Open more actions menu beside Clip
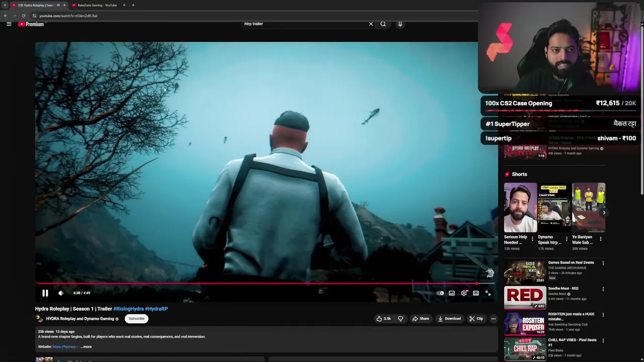This screenshot has width=644, height=362. point(493,318)
